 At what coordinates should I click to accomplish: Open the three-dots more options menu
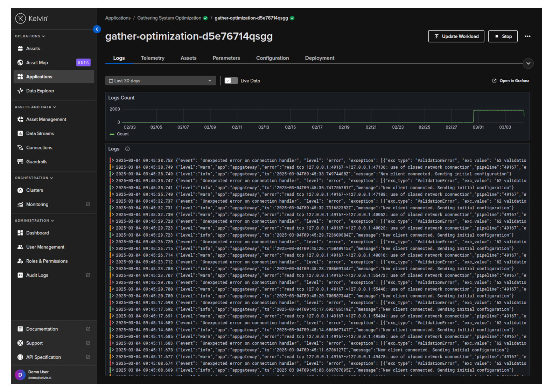(527, 36)
